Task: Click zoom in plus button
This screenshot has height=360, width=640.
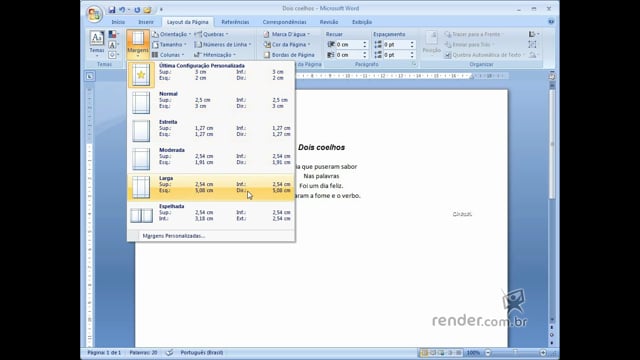Action: click(543, 353)
